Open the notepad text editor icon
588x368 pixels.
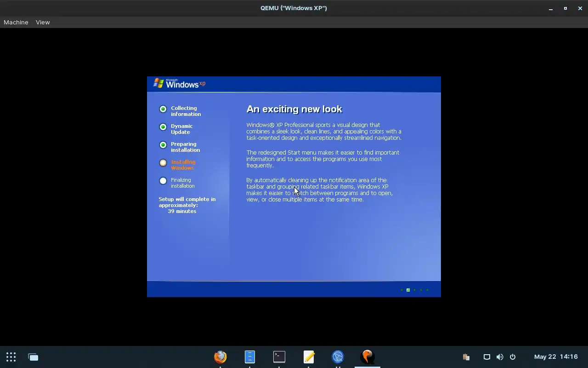pyautogui.click(x=309, y=356)
